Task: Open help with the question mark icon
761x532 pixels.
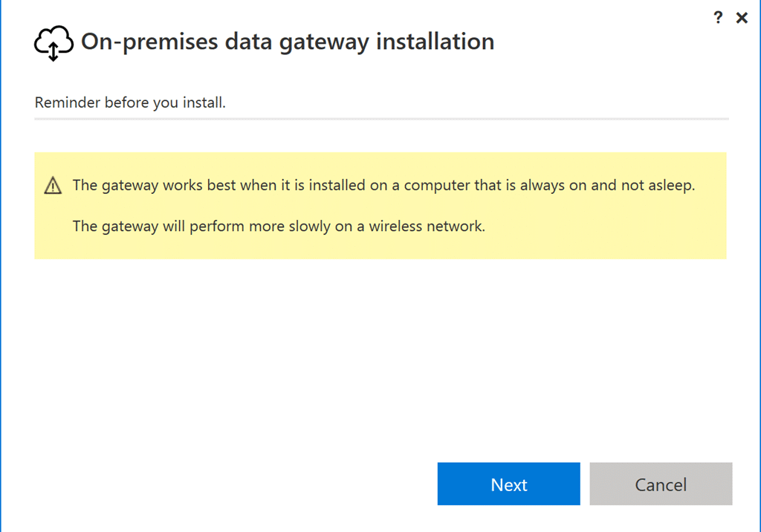Action: pyautogui.click(x=718, y=18)
